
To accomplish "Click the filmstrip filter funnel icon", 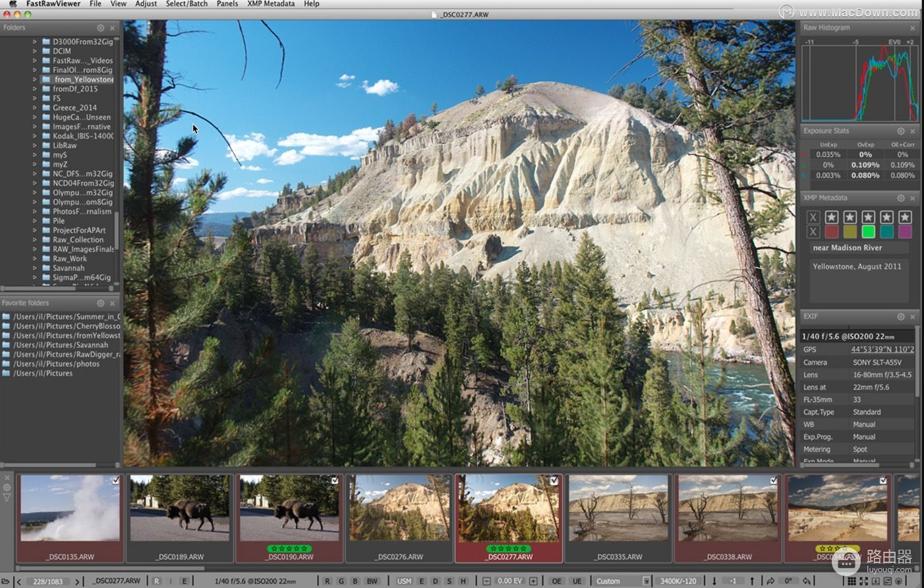I will pyautogui.click(x=7, y=498).
